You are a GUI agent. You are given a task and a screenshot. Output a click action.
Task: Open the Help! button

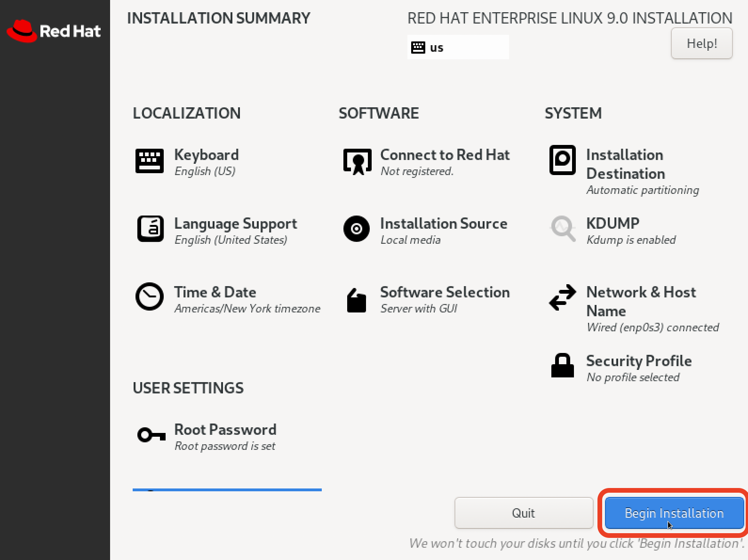coord(702,43)
